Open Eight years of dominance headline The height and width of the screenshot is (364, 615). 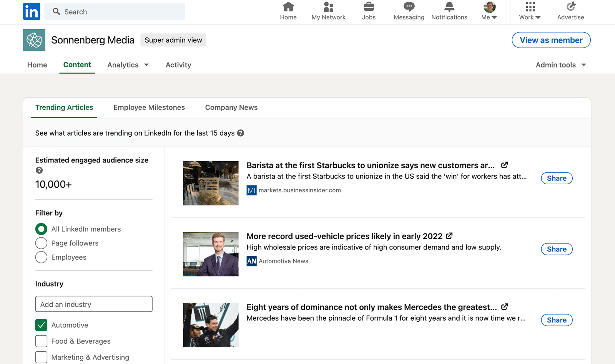click(372, 307)
